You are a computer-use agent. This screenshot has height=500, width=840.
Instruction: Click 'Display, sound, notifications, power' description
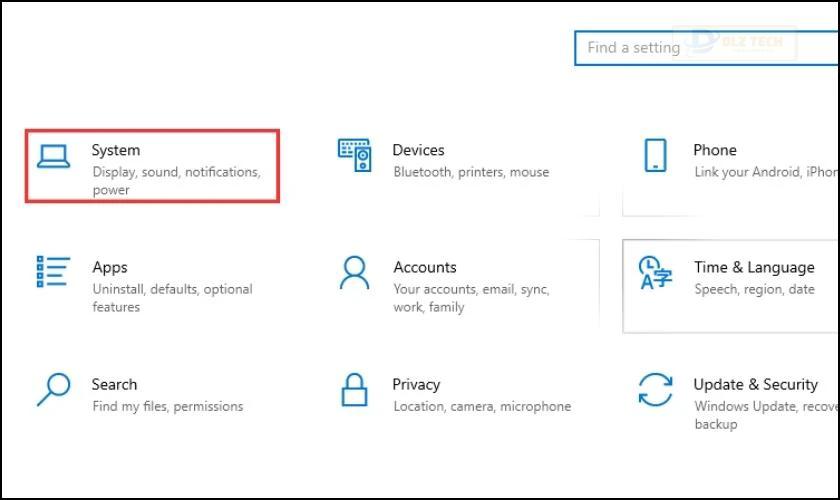[176, 181]
